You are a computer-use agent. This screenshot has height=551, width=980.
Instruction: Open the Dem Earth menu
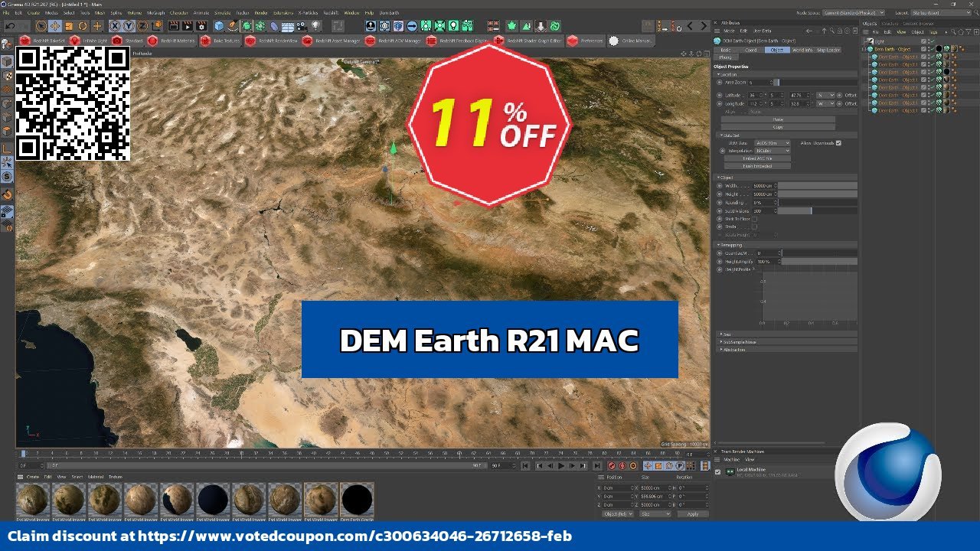pyautogui.click(x=389, y=13)
